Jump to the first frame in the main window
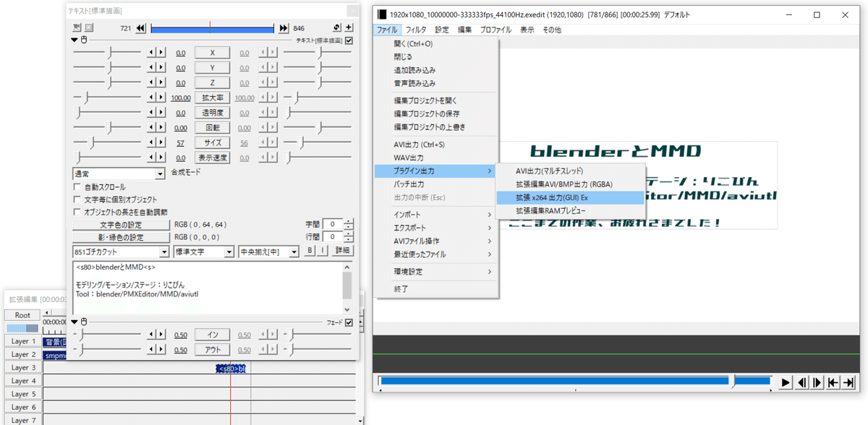The image size is (868, 425). 833,382
